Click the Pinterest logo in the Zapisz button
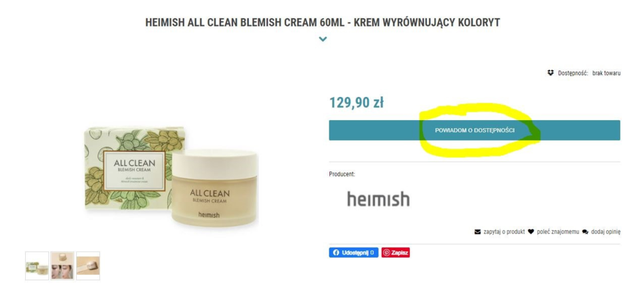644x306 pixels. point(386,252)
